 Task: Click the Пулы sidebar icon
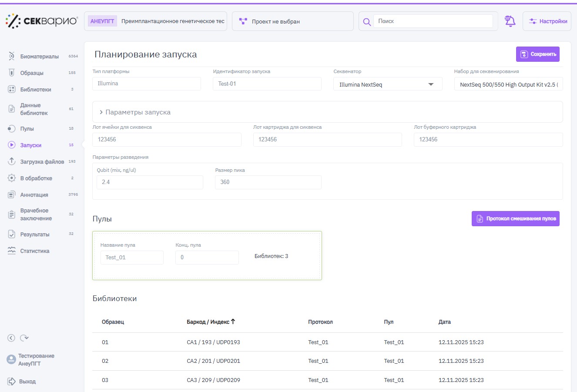pos(12,129)
